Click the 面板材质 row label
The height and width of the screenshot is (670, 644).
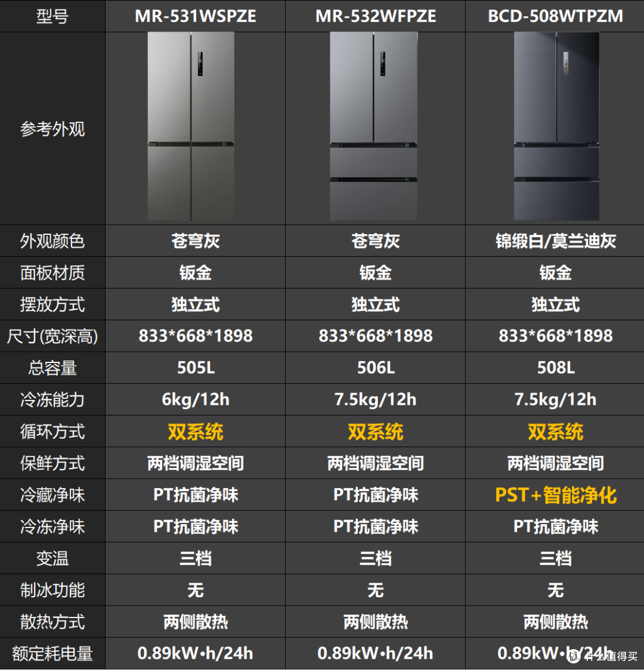tap(52, 272)
